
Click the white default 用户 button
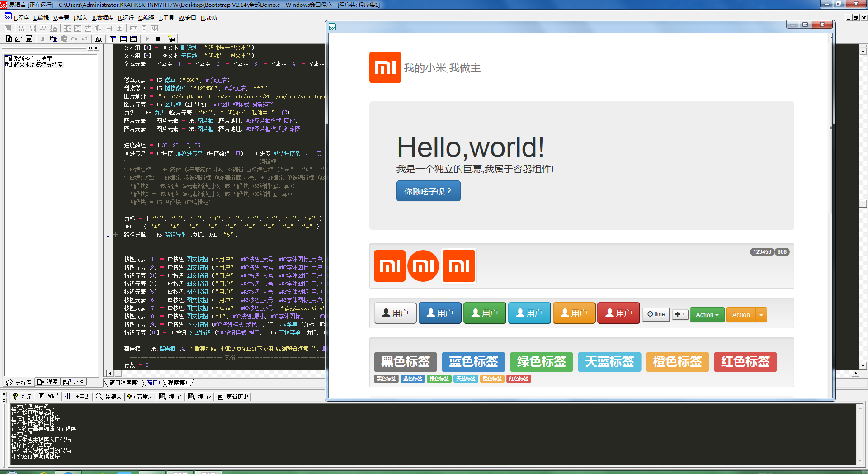click(395, 313)
